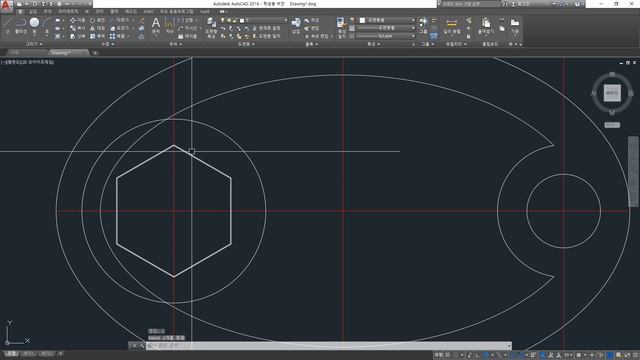Click Match Properties (특성 일치) icon
The image size is (640, 360).
click(342, 27)
